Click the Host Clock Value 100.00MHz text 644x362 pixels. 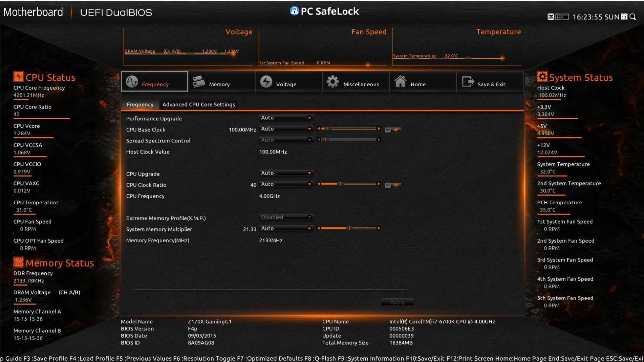(273, 152)
